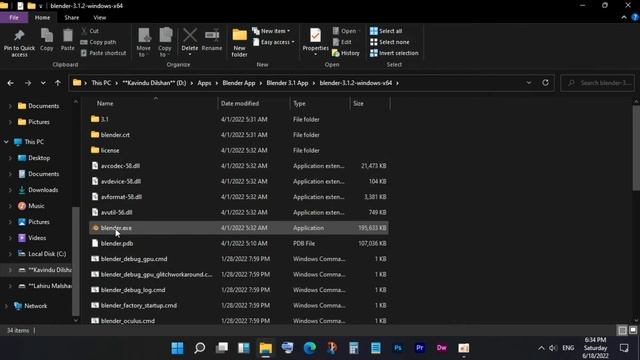Click Blender App in the breadcrumb
Image resolution: width=640 pixels, height=360 pixels.
[x=239, y=83]
